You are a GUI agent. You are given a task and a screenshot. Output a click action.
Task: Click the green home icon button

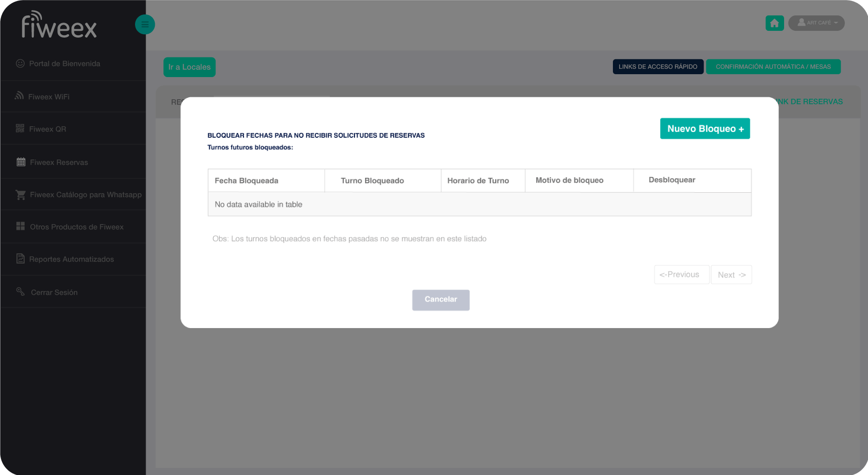coord(774,23)
